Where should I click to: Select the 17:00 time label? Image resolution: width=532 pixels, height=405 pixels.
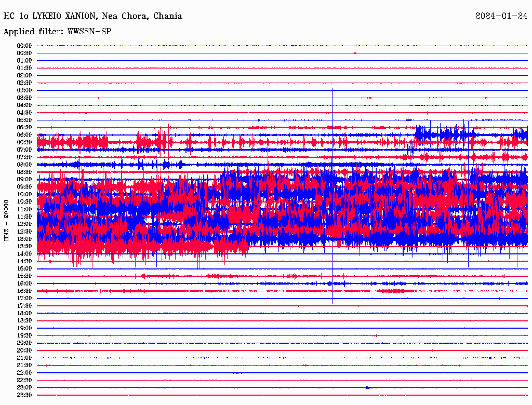[x=24, y=299]
